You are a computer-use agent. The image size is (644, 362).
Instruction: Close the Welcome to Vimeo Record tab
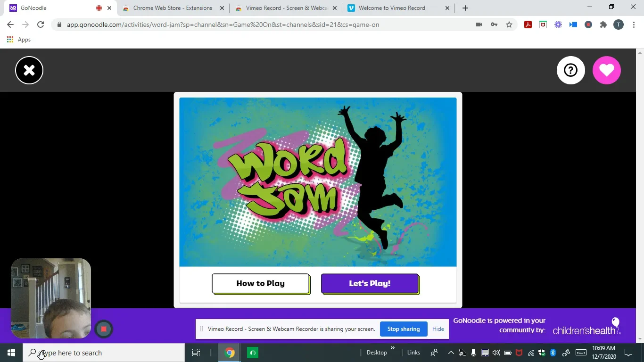447,8
